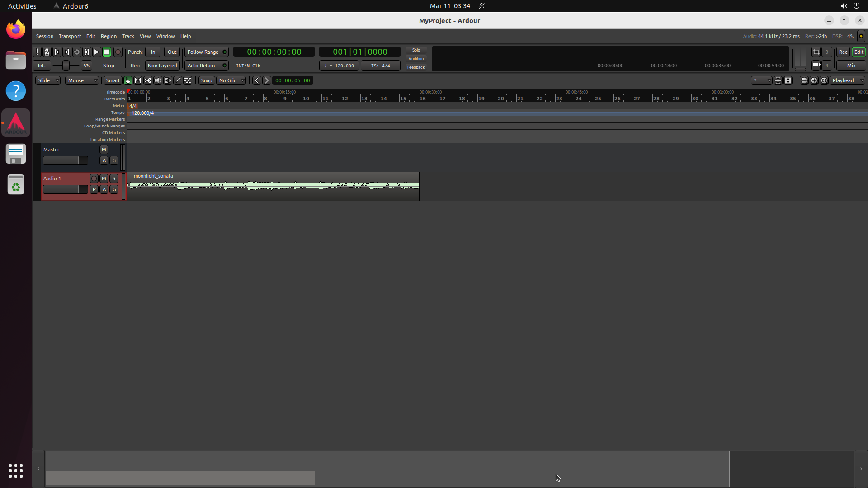
Task: Toggle the metronome click icon
Action: (47, 52)
